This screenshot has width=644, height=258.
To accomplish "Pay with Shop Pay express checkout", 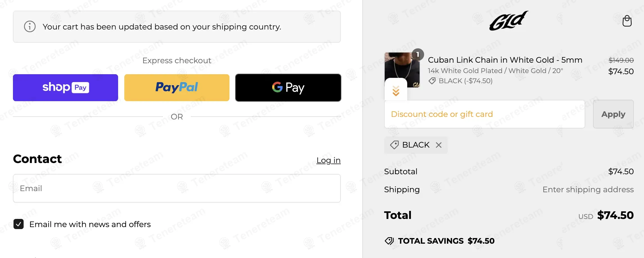I will click(66, 88).
